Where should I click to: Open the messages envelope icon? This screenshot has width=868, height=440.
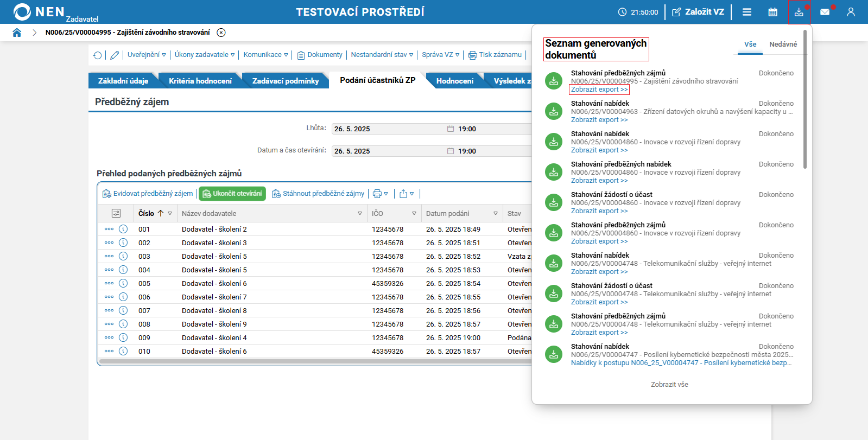click(825, 12)
